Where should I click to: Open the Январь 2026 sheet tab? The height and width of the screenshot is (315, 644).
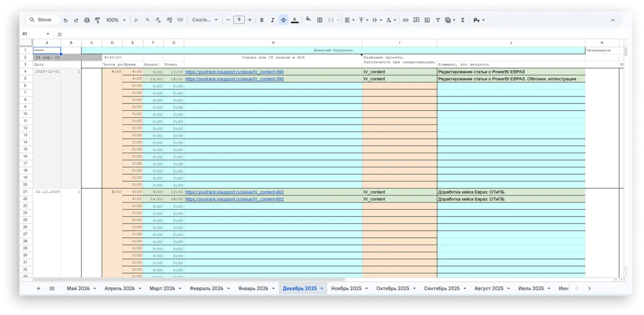(253, 288)
